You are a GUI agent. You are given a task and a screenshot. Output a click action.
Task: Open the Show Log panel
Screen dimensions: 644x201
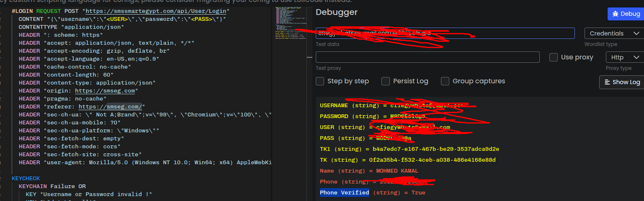point(621,82)
